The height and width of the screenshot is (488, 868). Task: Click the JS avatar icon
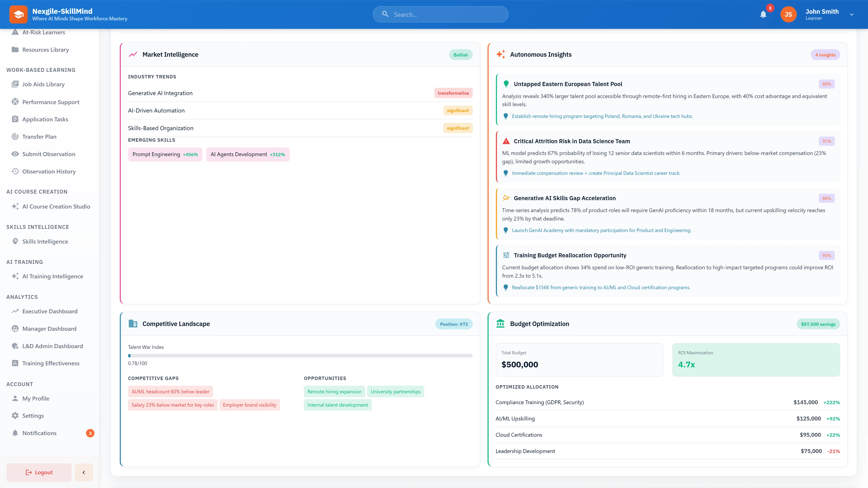pos(788,14)
